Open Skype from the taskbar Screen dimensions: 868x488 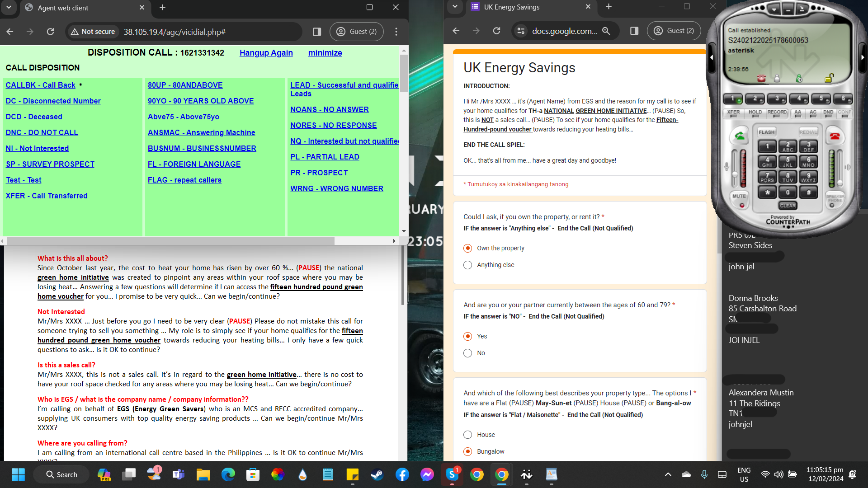click(452, 474)
